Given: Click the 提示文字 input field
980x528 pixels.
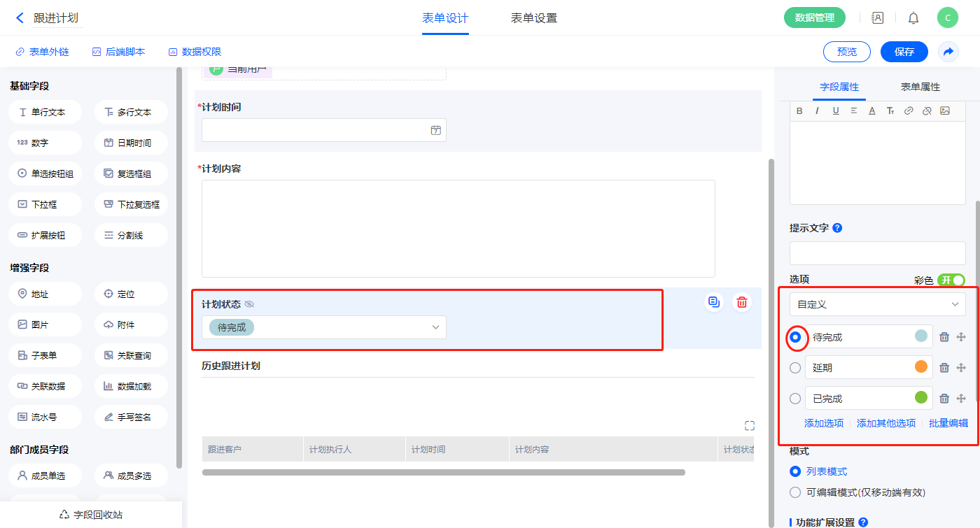Looking at the screenshot, I should tap(877, 253).
